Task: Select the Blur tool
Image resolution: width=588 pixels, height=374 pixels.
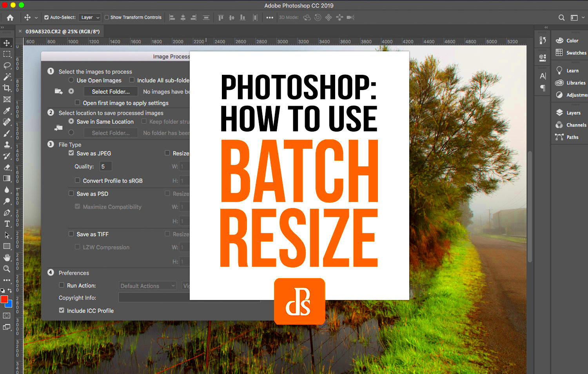Action: tap(7, 190)
